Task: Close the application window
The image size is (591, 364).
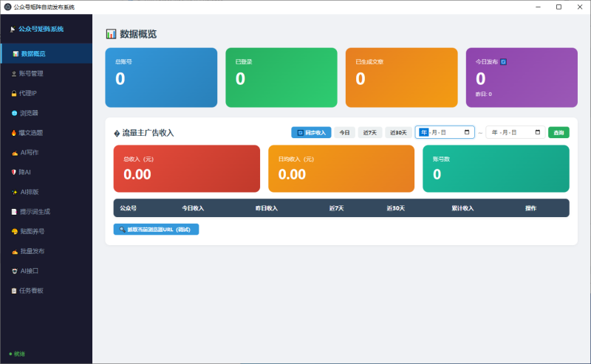Action: click(580, 7)
